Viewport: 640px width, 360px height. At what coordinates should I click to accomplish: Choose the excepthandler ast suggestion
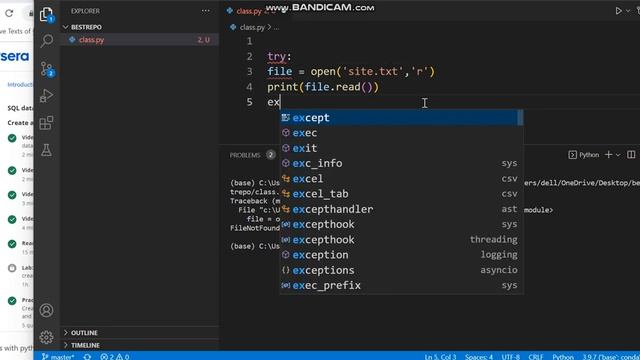(401, 209)
